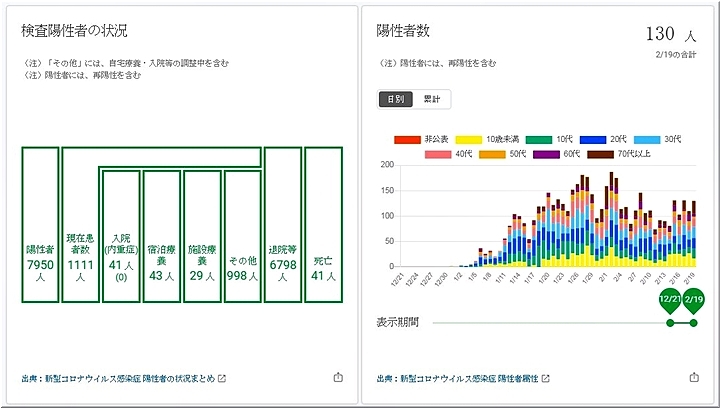This screenshot has width=720, height=408.
Task: Toggle the 10代 legend series
Action: click(x=551, y=138)
